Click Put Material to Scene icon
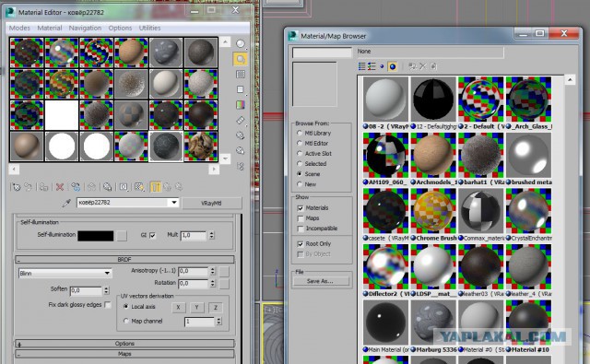Viewport: 590px width, 364px height. pyautogui.click(x=29, y=187)
